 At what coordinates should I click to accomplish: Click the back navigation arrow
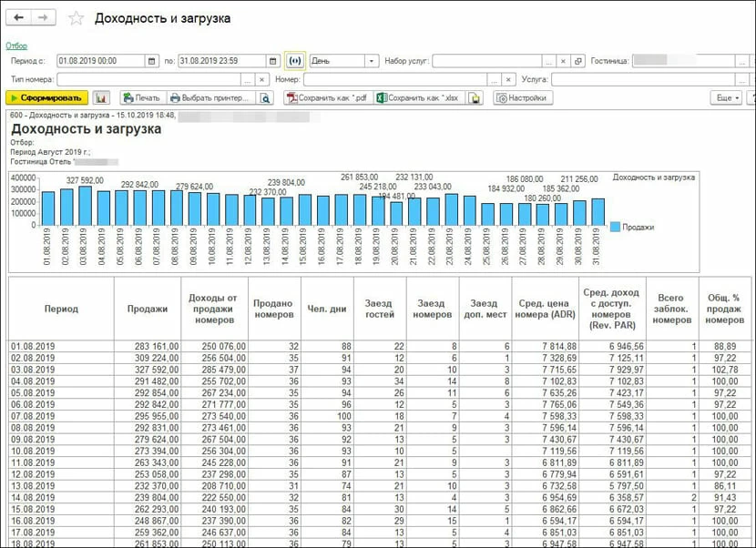[x=19, y=17]
